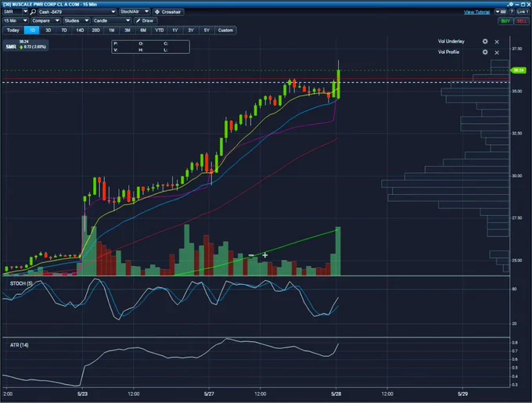Select the 3Y range tab
The width and height of the screenshot is (532, 403).
click(191, 31)
